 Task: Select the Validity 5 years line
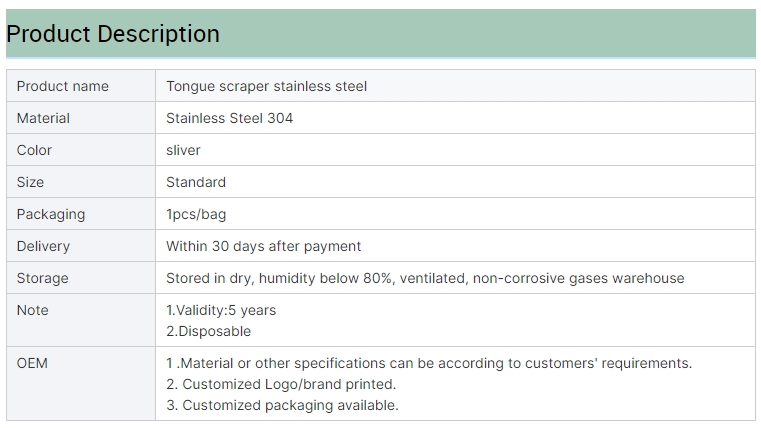pos(221,311)
